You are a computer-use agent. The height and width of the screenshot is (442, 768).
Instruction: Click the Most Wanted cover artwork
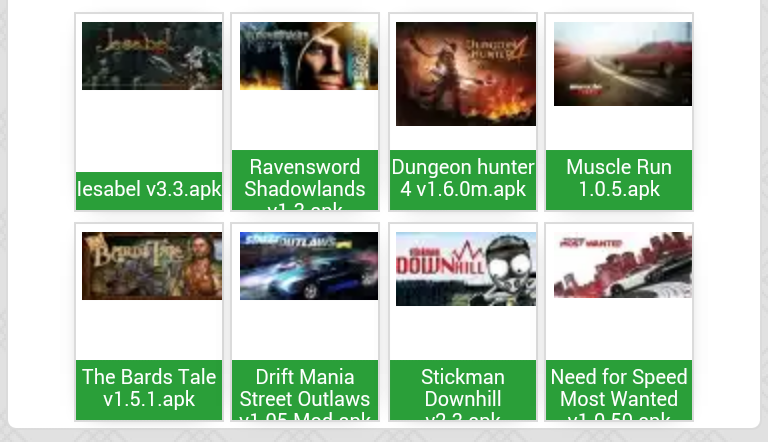click(x=623, y=265)
